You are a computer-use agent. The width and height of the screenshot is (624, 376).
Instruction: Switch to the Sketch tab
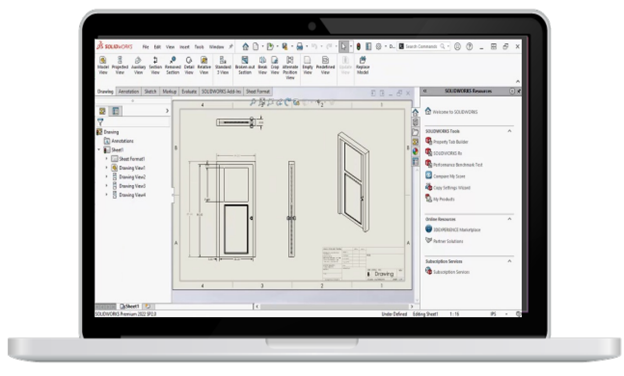(150, 92)
